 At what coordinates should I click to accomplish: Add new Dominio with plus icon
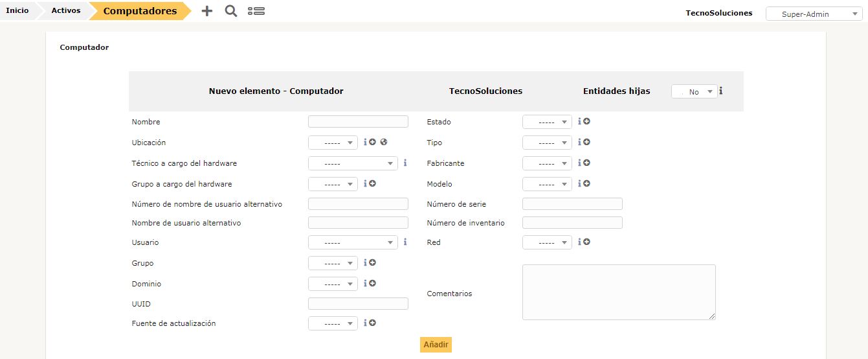(x=373, y=283)
